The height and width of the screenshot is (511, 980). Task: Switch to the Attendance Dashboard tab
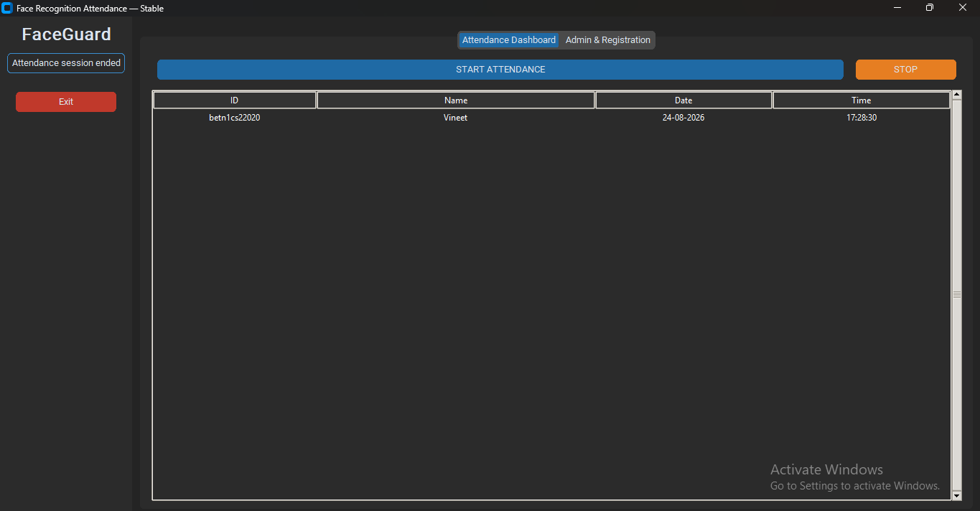(x=509, y=40)
